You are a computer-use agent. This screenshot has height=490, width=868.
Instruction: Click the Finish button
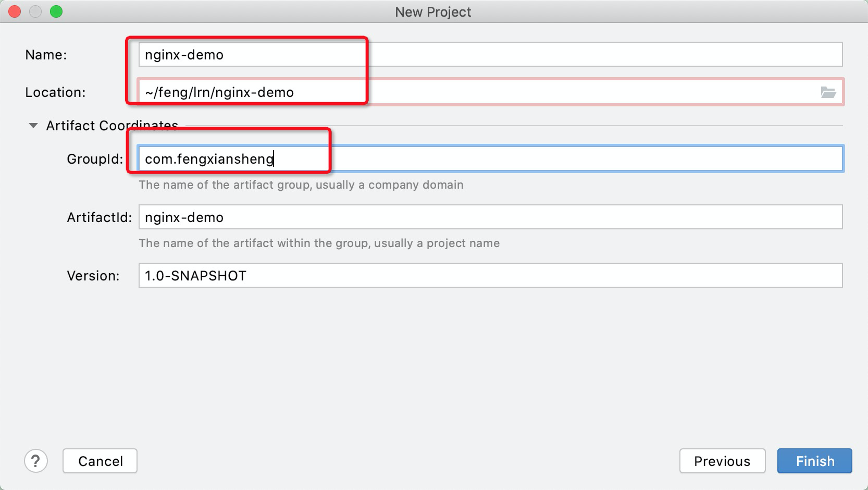[x=814, y=461]
